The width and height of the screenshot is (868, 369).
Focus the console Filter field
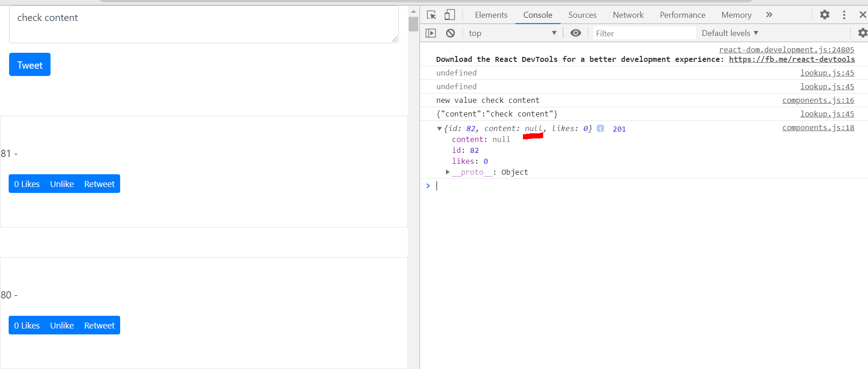click(x=644, y=33)
